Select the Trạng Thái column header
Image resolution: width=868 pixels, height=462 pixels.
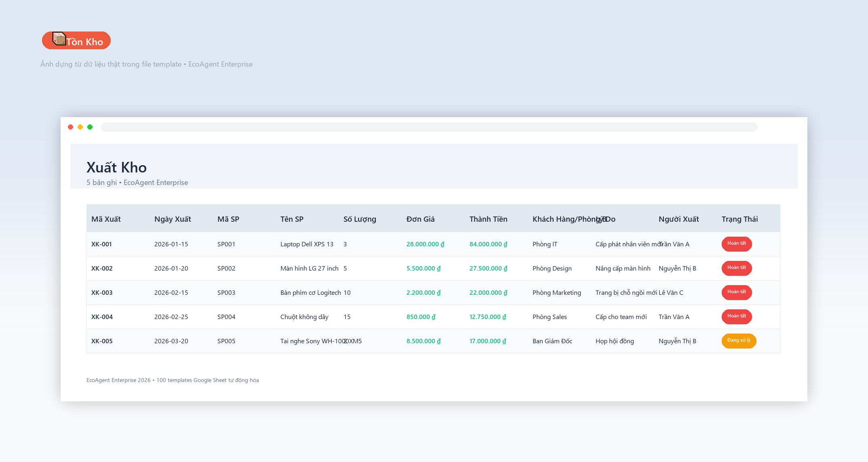click(739, 219)
